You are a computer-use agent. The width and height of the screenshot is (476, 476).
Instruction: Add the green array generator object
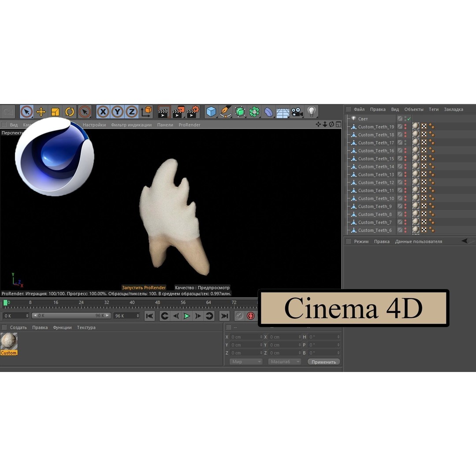pos(254,112)
